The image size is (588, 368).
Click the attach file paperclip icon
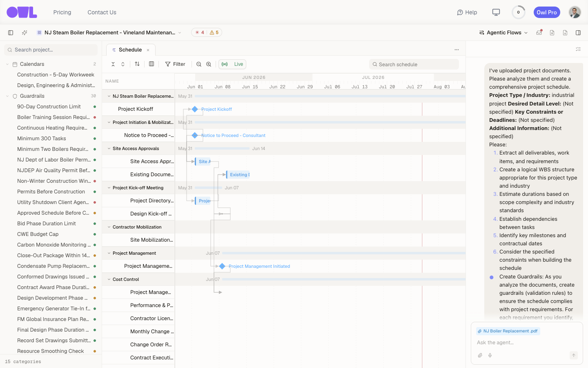click(480, 355)
